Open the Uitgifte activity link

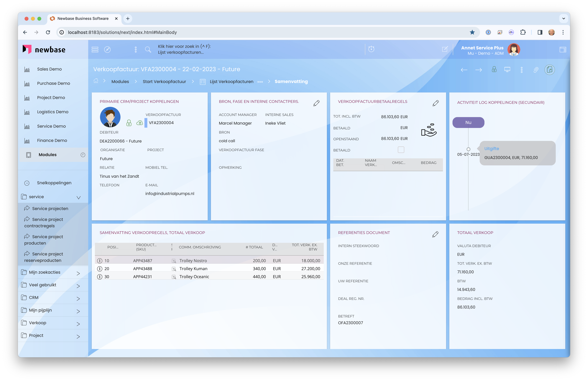491,149
